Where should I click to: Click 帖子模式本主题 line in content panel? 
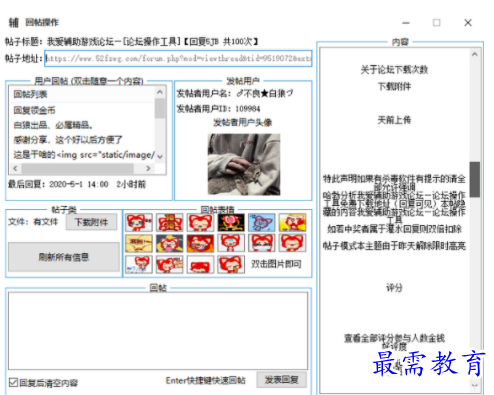click(394, 246)
